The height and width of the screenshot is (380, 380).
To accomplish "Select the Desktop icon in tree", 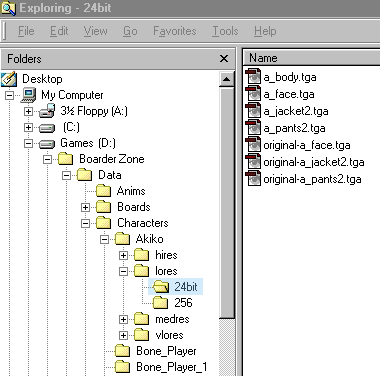I will (x=9, y=79).
